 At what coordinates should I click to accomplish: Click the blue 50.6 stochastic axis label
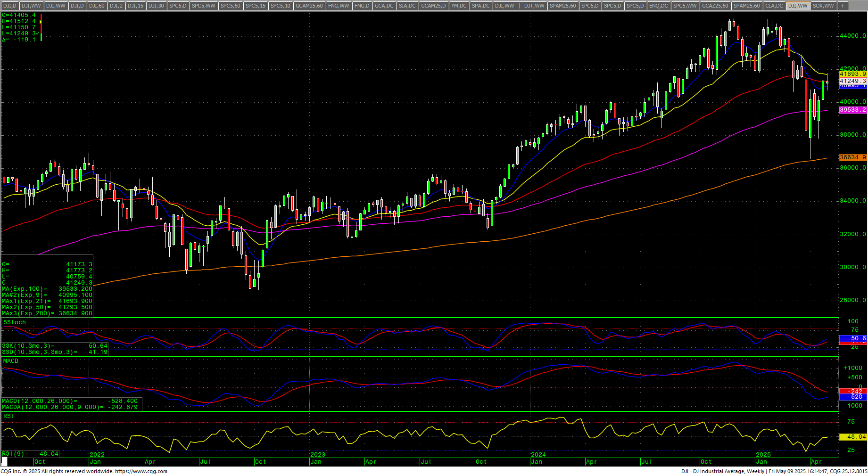(x=853, y=338)
